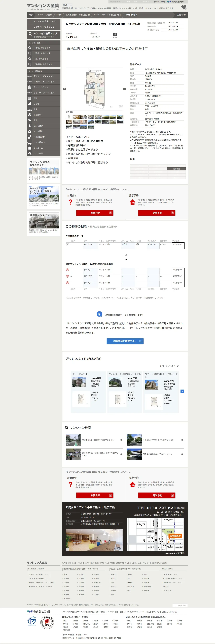Open 売却 in the top services bar

135,2
